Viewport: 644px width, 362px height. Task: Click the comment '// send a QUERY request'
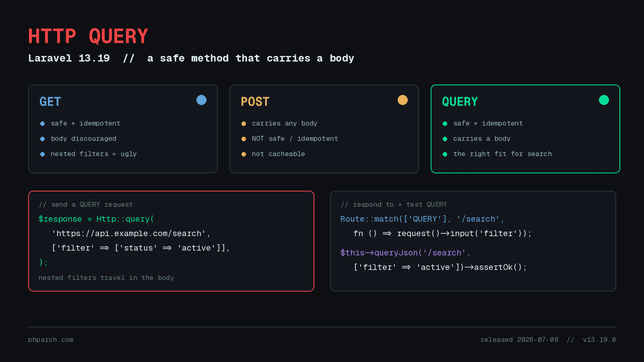(x=86, y=205)
